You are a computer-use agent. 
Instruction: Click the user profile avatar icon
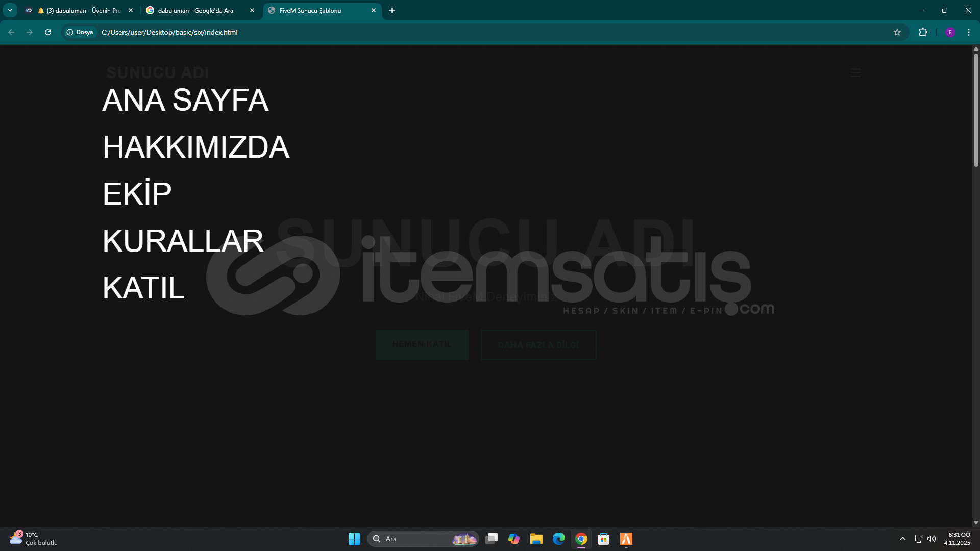coord(950,32)
